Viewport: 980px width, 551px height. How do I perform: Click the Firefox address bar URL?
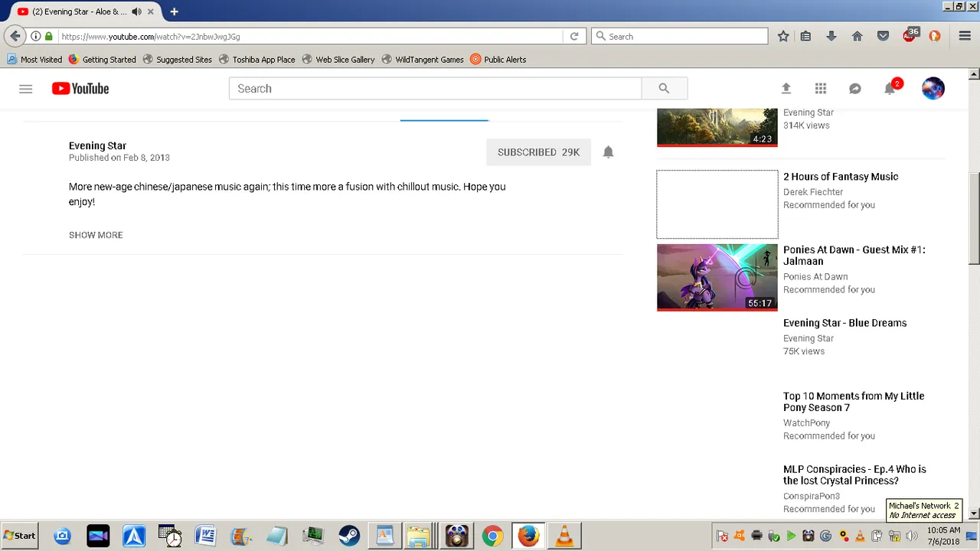pos(310,36)
